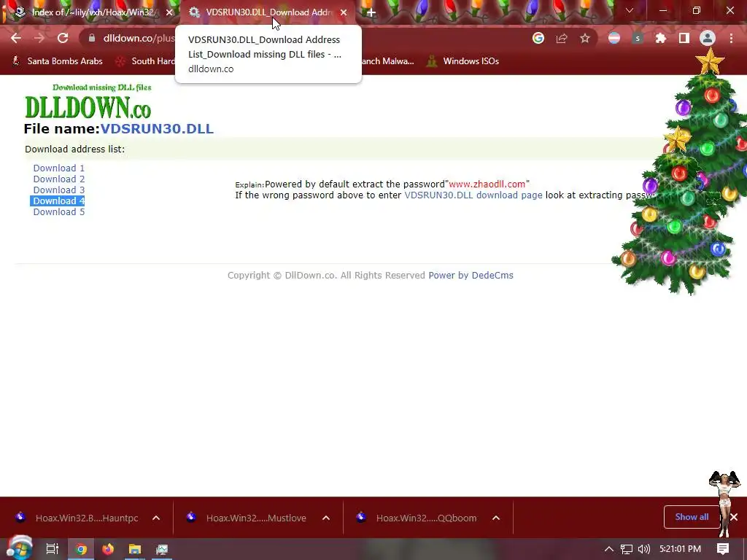Click the Download 3 link
The image size is (747, 560).
click(58, 190)
